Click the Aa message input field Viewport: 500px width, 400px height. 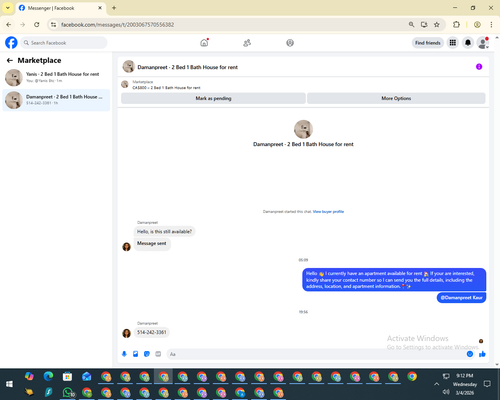coord(317,354)
